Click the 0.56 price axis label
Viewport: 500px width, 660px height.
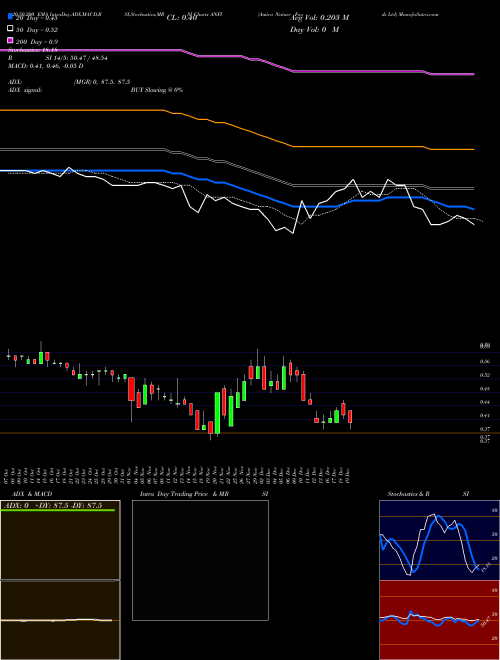pyautogui.click(x=484, y=361)
